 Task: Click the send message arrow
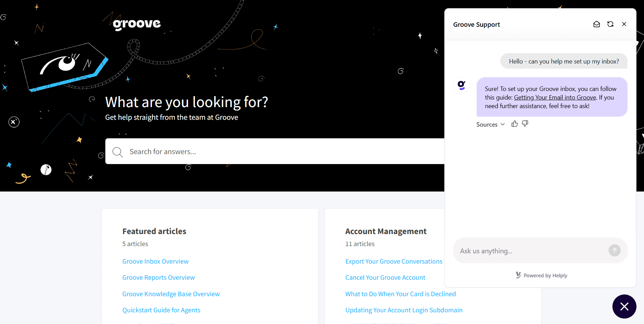[614, 251]
